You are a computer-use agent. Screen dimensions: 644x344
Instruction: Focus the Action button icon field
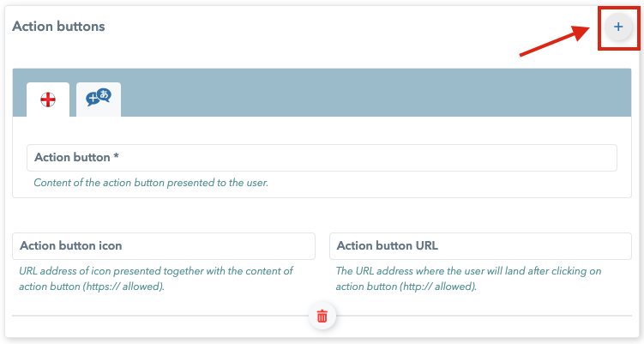(164, 246)
